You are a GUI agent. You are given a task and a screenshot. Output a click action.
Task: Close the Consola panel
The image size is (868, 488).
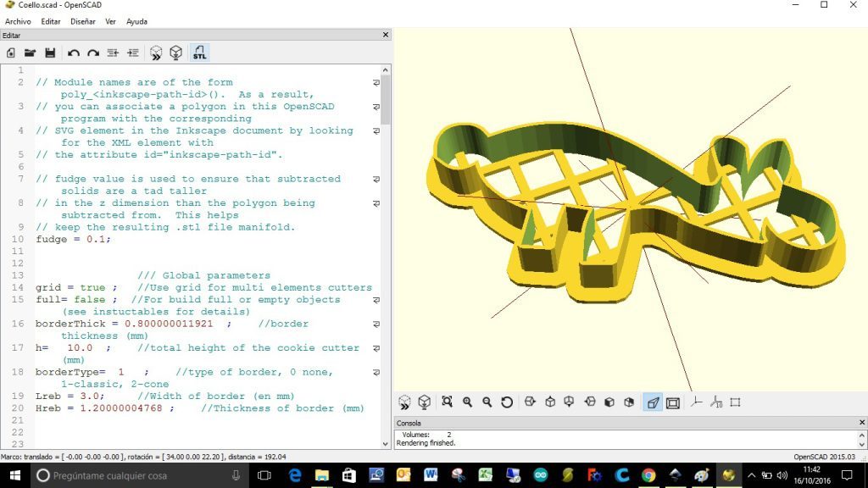coord(860,422)
